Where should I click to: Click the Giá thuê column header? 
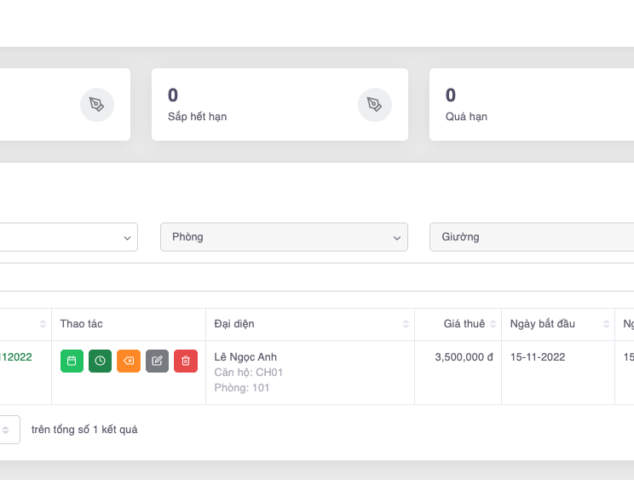coord(464,324)
